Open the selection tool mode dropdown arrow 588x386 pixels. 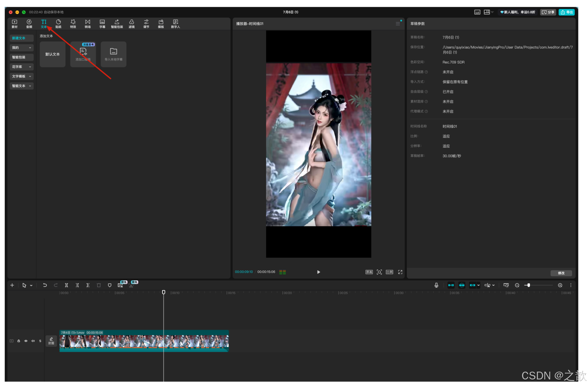coord(31,286)
